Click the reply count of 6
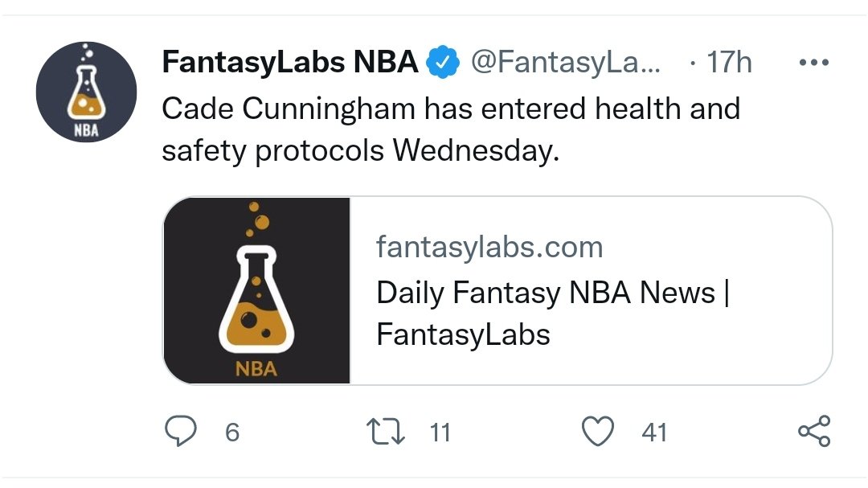Viewport: 868px width, 488px height. 231,433
